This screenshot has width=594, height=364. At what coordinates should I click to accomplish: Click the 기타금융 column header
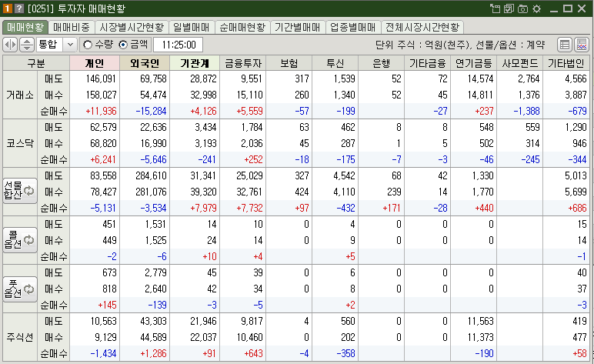[x=427, y=63]
